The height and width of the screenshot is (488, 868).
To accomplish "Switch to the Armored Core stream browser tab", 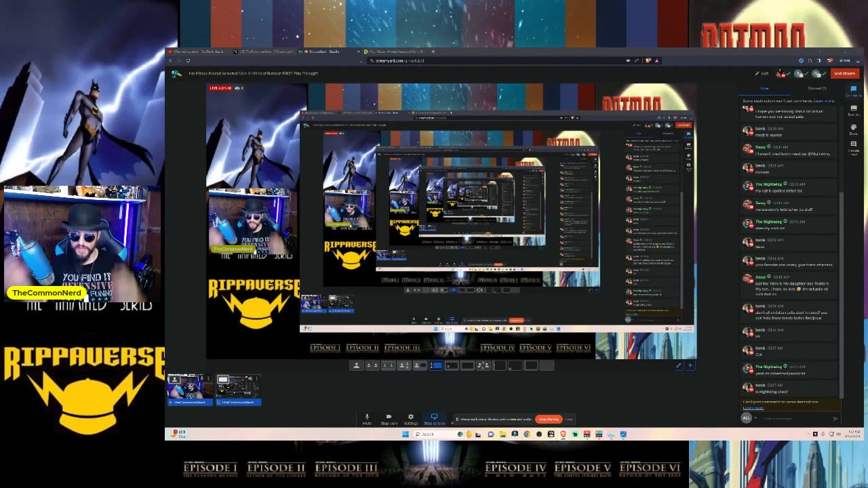I will (395, 52).
